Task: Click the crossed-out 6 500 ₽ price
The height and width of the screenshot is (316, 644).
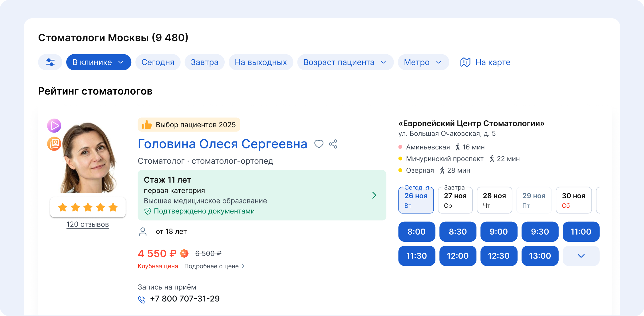Action: coord(208,253)
